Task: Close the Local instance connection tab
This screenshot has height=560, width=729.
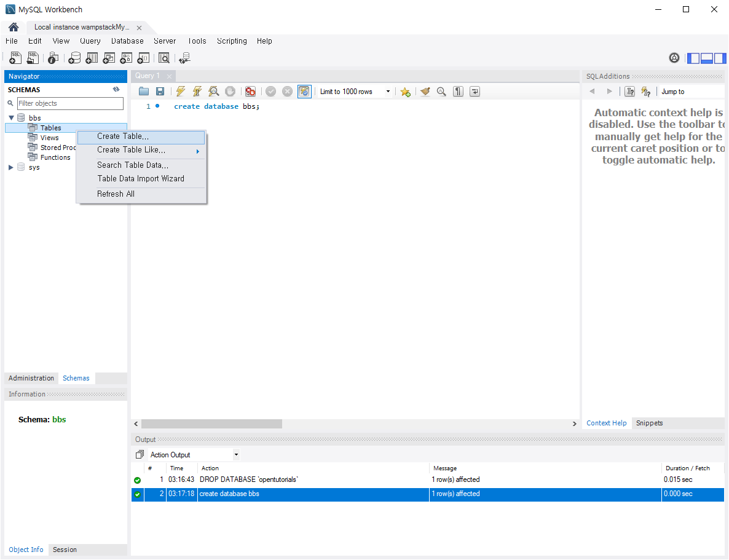Action: [x=139, y=28]
